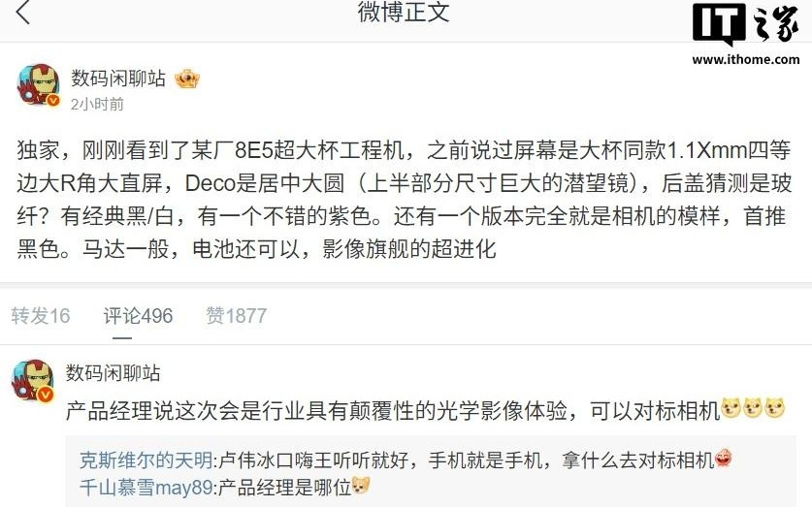Image resolution: width=812 pixels, height=507 pixels.
Task: Select the 评论496 tab
Action: coord(138,316)
